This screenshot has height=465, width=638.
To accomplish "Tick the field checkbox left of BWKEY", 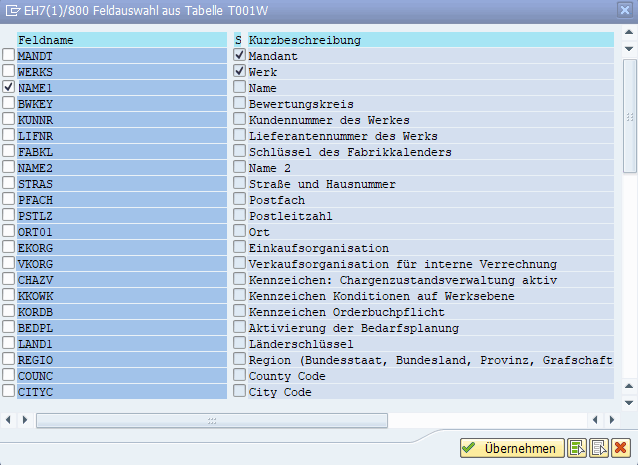I will [x=9, y=103].
